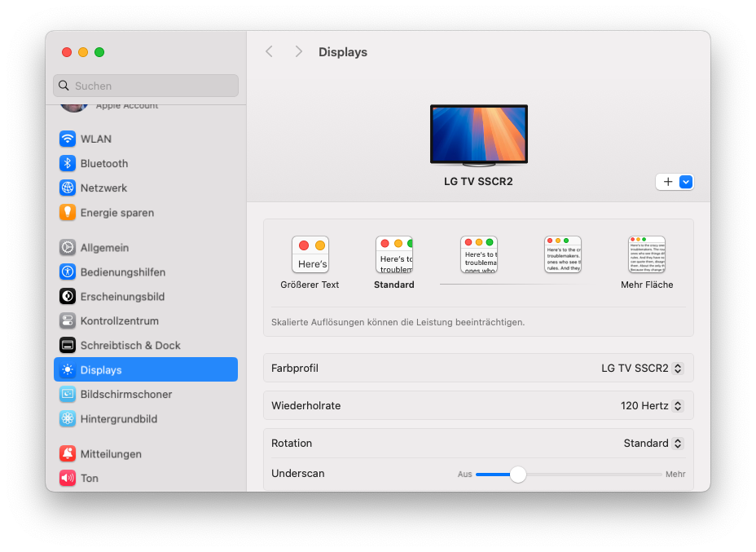Click the Underscan slider knob

518,475
